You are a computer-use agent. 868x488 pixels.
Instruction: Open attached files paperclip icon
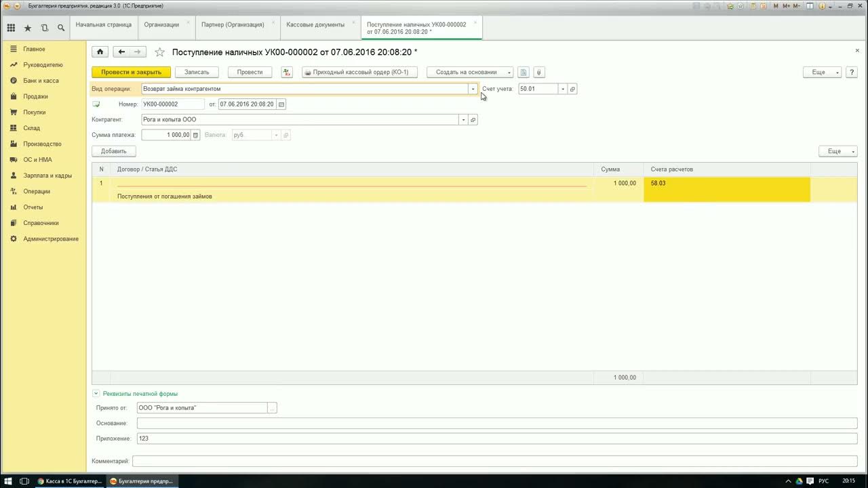pos(539,72)
